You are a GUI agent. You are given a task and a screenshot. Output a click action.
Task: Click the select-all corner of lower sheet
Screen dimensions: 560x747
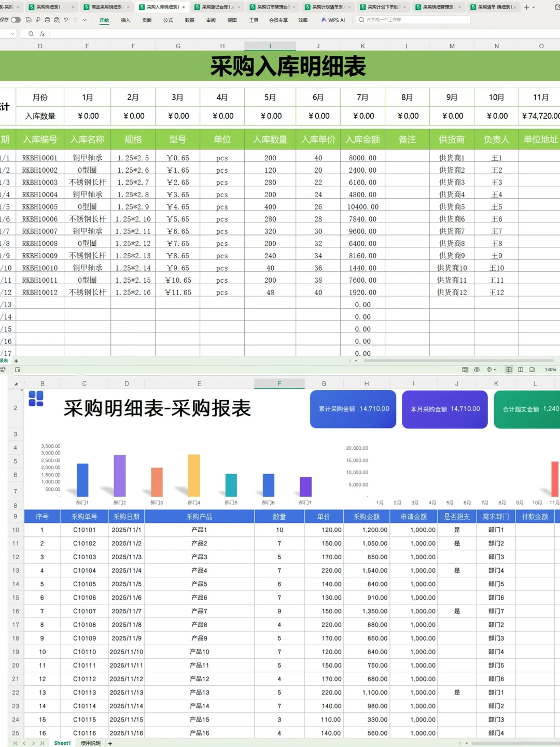pyautogui.click(x=16, y=384)
